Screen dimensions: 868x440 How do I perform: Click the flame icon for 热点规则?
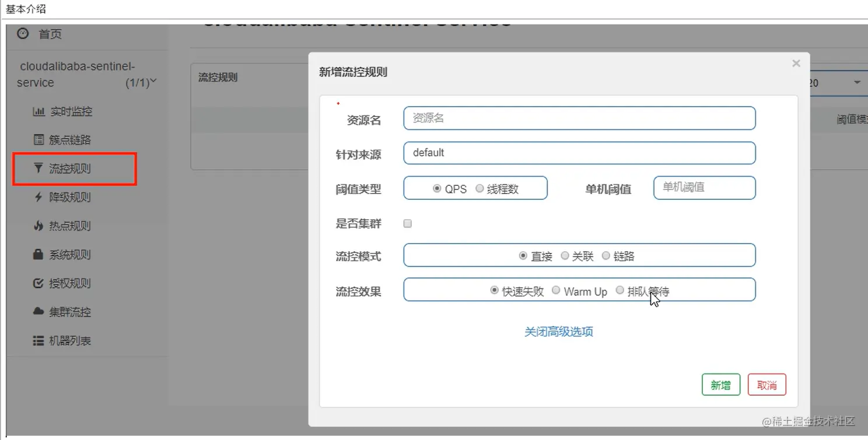(38, 226)
